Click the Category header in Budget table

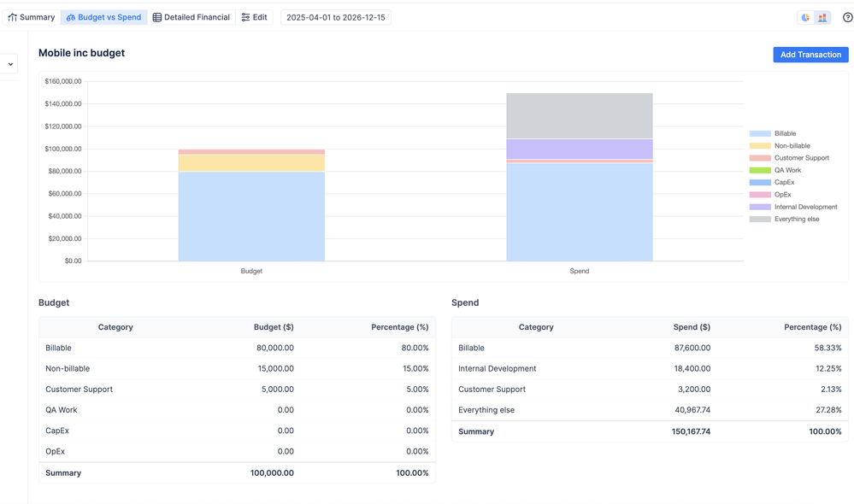click(115, 327)
